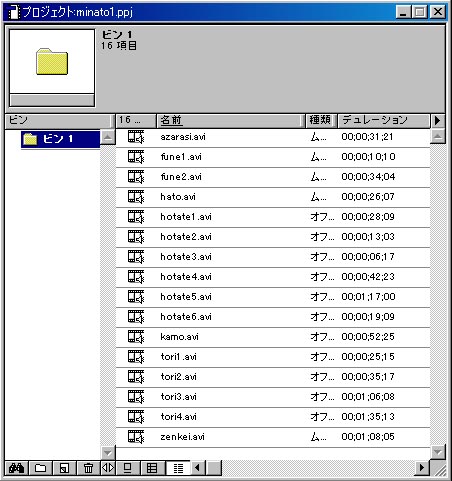Select the zenkei.avi clip icon
452x481 pixels.
tap(136, 437)
